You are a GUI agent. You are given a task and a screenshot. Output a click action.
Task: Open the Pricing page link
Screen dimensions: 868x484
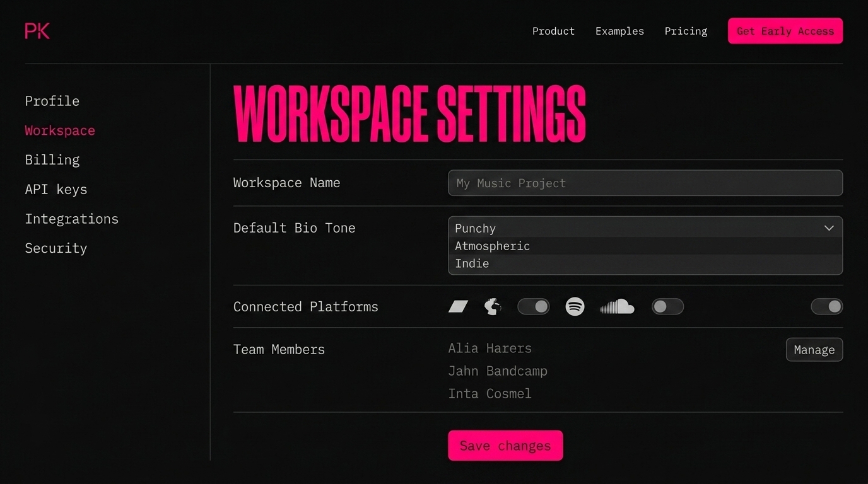tap(686, 31)
